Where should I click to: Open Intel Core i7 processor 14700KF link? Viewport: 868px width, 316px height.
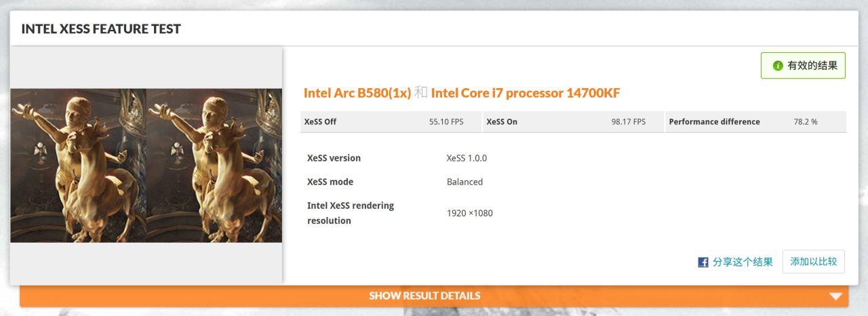click(x=526, y=93)
